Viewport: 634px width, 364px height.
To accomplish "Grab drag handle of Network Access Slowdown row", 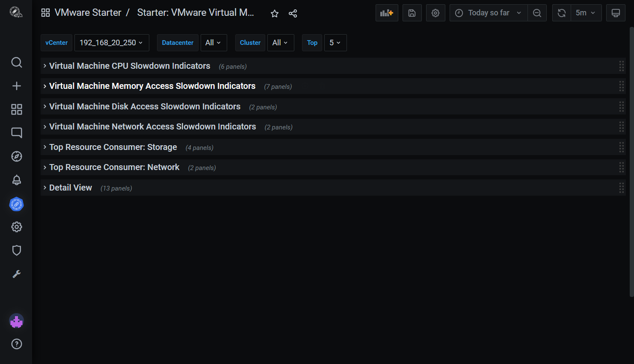I will [621, 126].
